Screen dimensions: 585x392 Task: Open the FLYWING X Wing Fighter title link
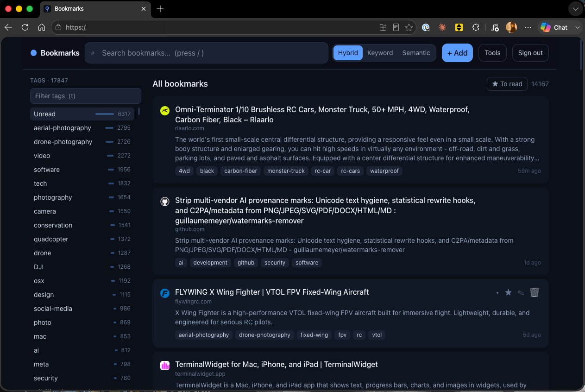[272, 292]
